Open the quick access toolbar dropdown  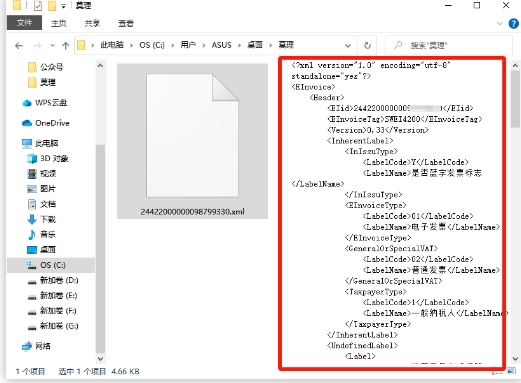[x=63, y=6]
